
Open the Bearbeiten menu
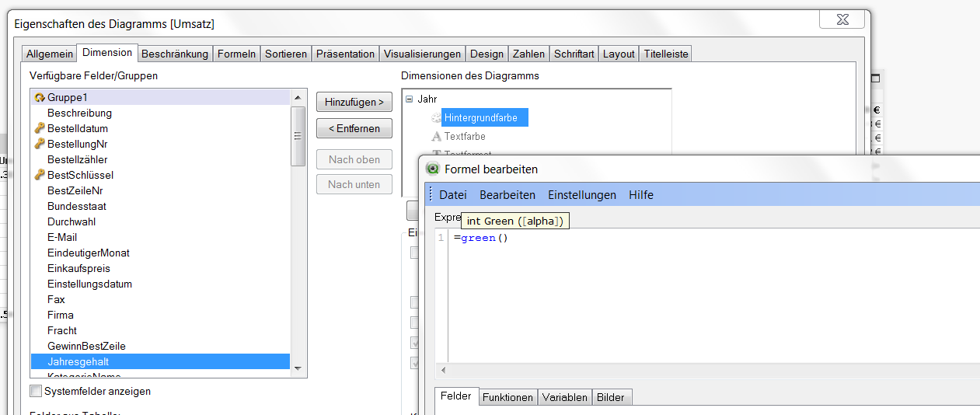[x=507, y=195]
